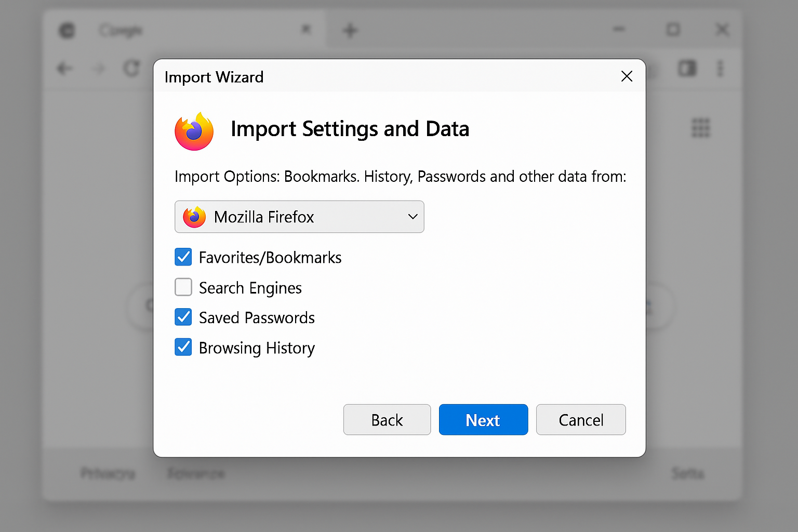This screenshot has height=532, width=798.
Task: Enable the Search Engines checkbox
Action: 183,287
